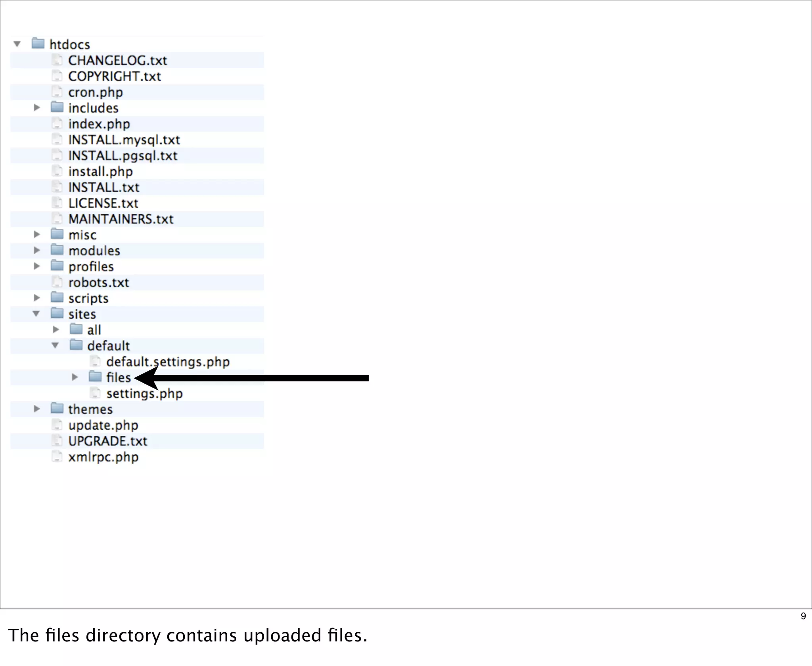812x666 pixels.
Task: Click the modules folder icon
Action: (x=57, y=250)
